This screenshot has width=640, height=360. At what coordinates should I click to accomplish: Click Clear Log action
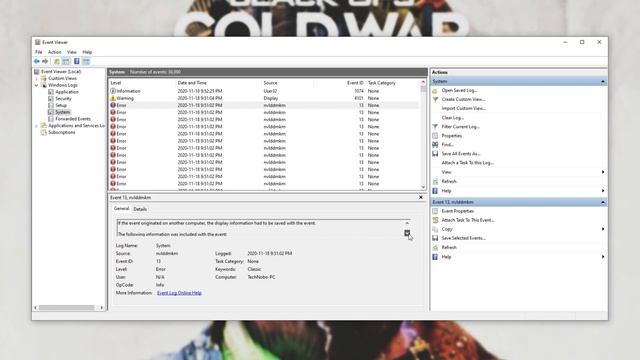[453, 118]
